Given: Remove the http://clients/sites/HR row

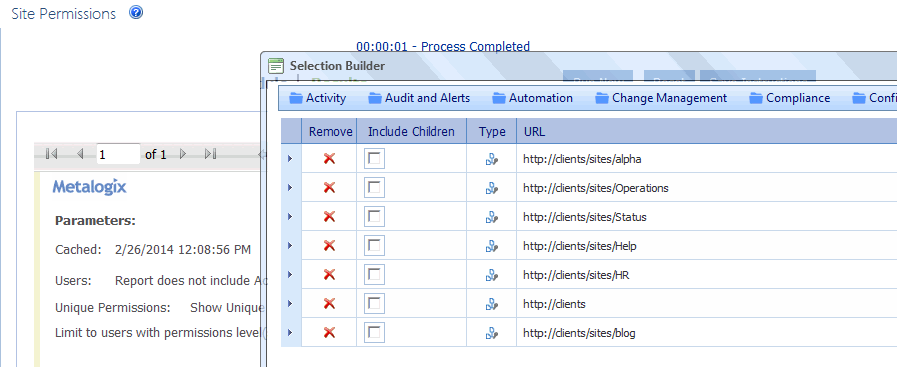Looking at the screenshot, I should coord(329,275).
